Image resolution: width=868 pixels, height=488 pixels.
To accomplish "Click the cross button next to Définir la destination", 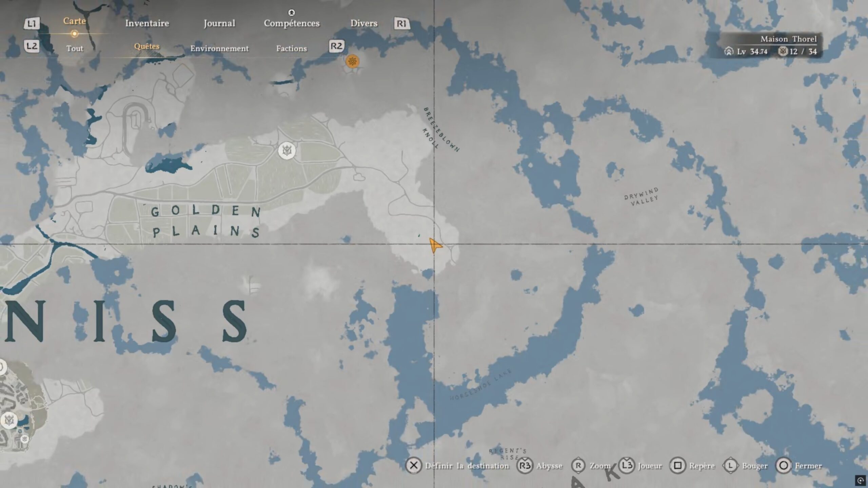I will click(x=414, y=466).
